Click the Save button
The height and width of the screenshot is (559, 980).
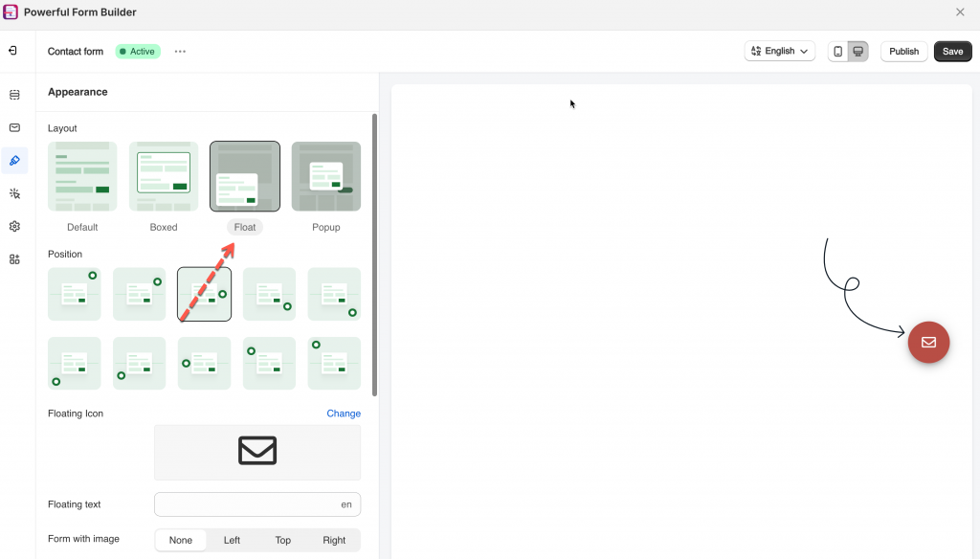[x=952, y=52]
